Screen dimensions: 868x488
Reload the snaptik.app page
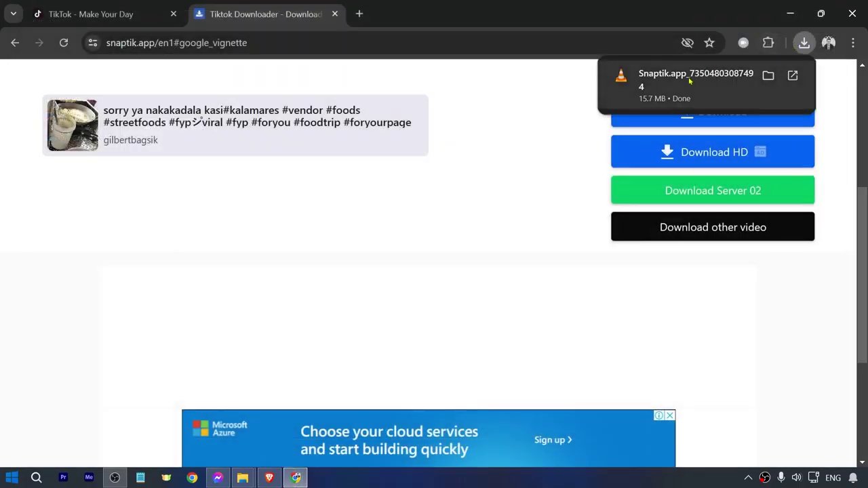coord(64,43)
